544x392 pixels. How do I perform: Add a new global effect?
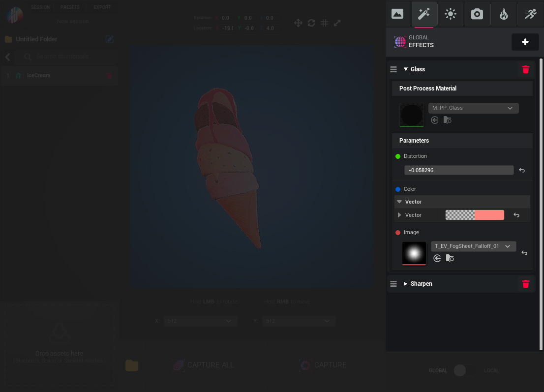pyautogui.click(x=525, y=42)
